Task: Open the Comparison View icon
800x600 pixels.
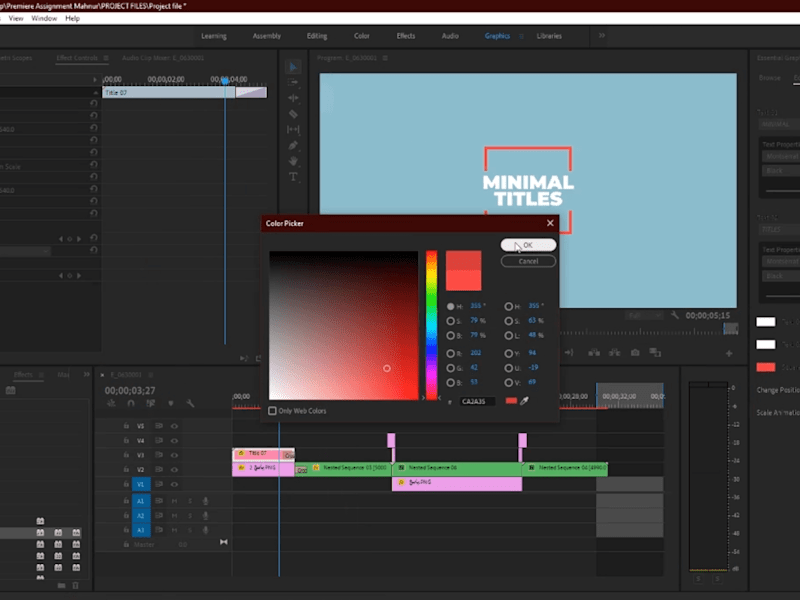Action: tap(655, 353)
